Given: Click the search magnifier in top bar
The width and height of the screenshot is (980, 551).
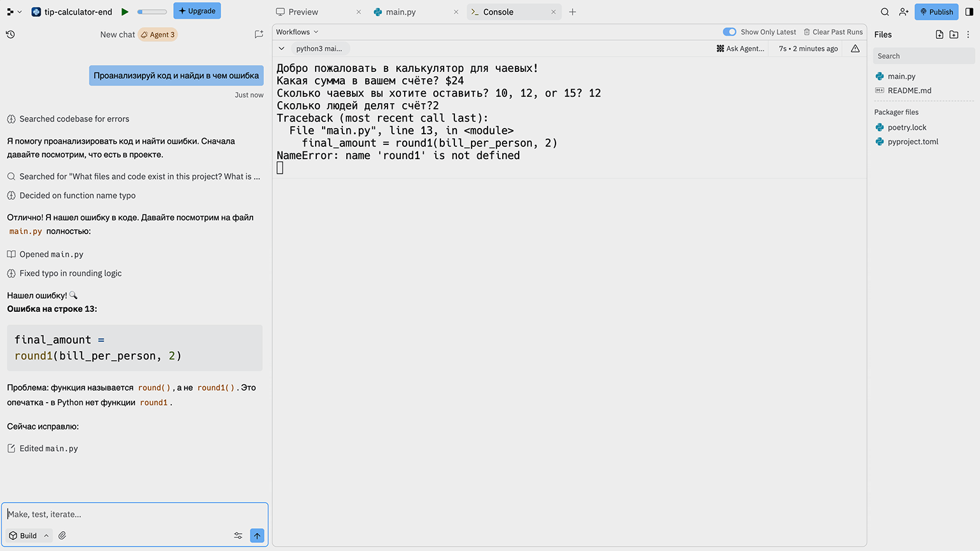Looking at the screenshot, I should [x=885, y=11].
